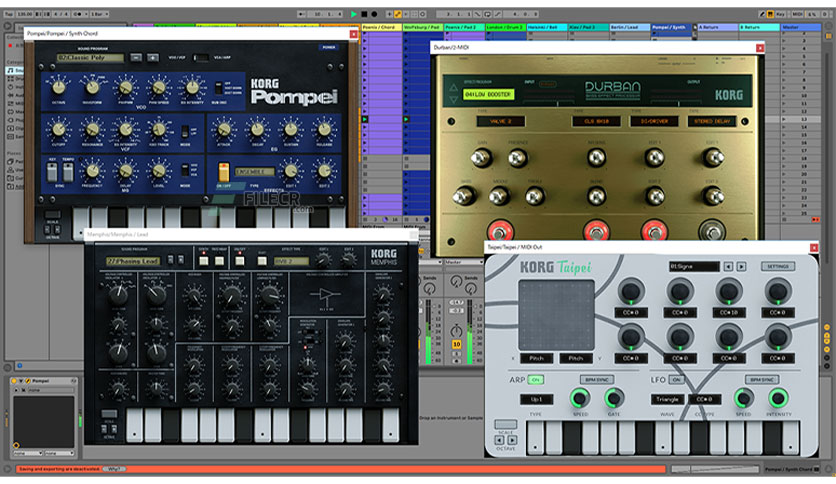
Task: Toggle the Key map mode button
Action: click(781, 14)
